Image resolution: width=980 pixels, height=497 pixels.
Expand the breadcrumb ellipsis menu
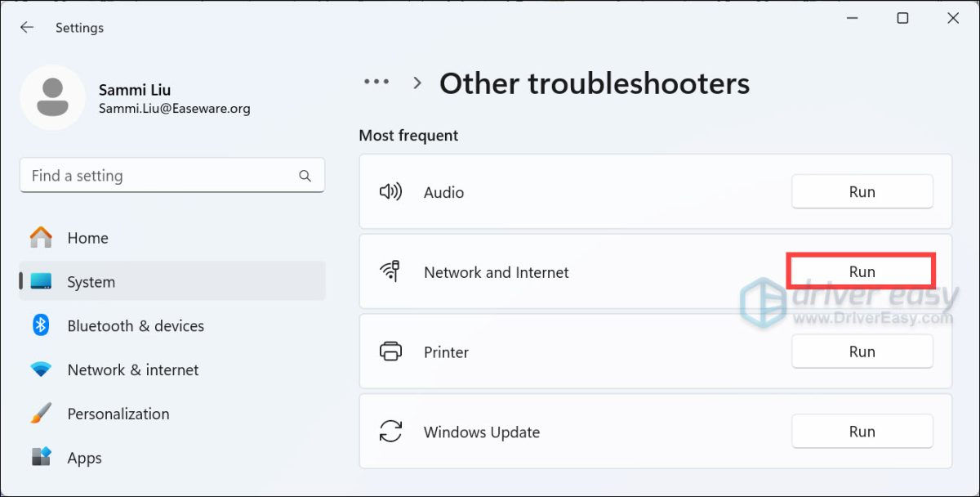tap(376, 82)
